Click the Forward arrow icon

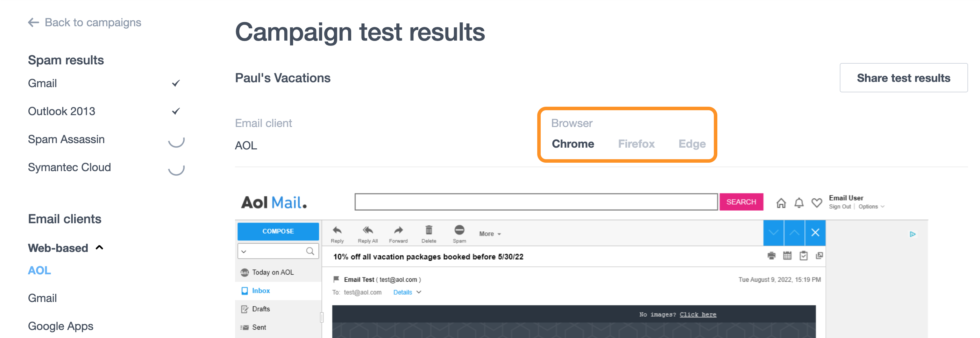(x=398, y=230)
